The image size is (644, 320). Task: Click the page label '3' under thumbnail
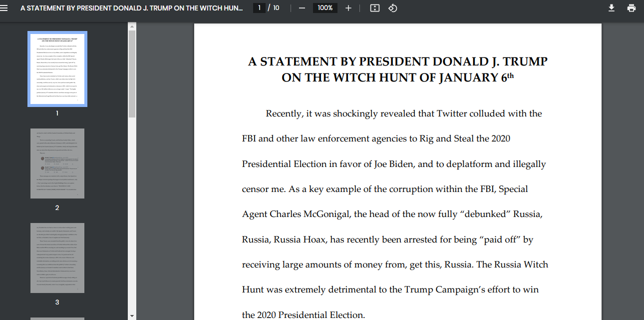(x=57, y=302)
